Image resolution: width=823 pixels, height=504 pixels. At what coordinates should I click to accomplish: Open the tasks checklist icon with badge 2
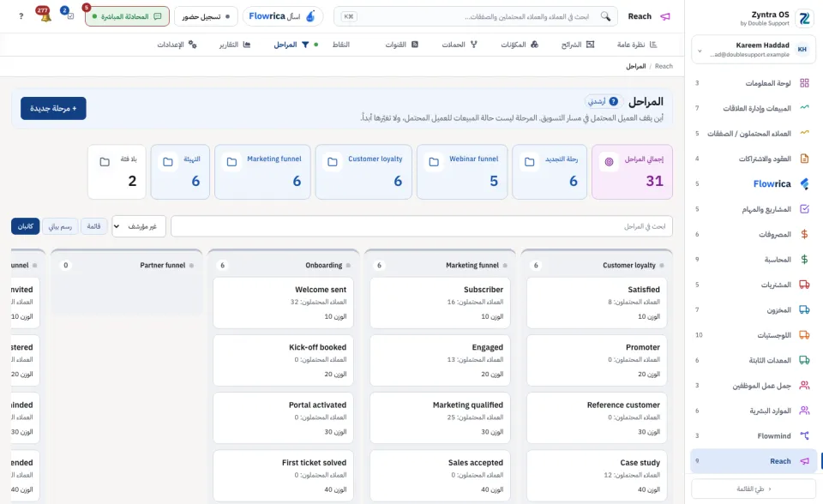pyautogui.click(x=69, y=15)
